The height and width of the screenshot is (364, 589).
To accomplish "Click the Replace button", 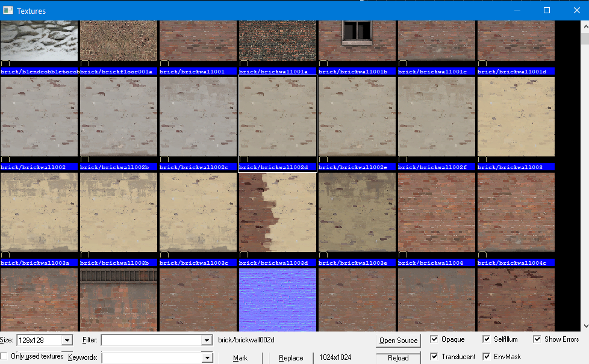I will click(x=291, y=358).
